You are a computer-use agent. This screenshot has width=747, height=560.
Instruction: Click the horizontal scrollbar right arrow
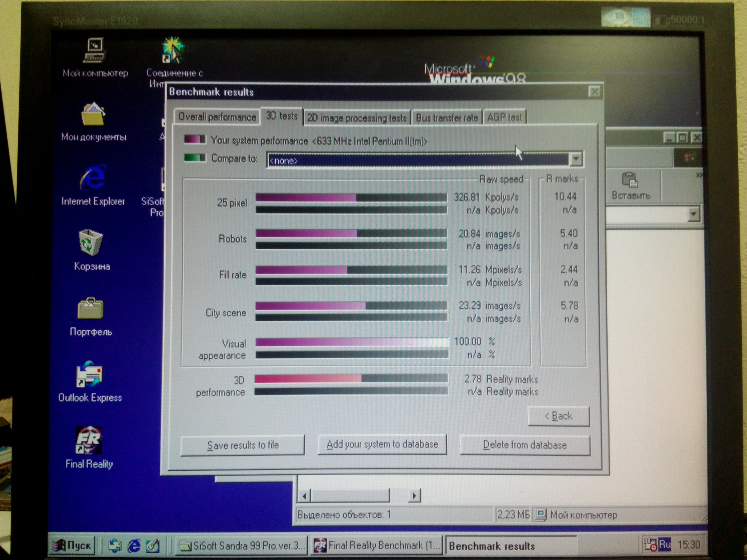(x=414, y=496)
